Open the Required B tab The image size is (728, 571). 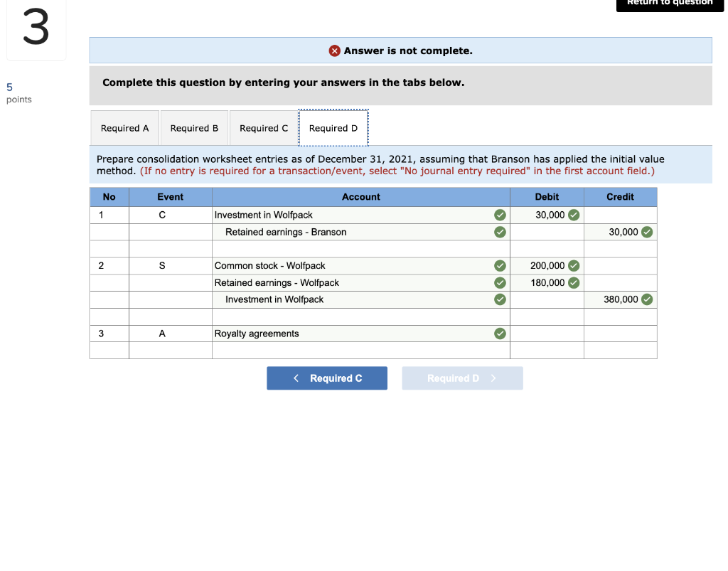194,128
